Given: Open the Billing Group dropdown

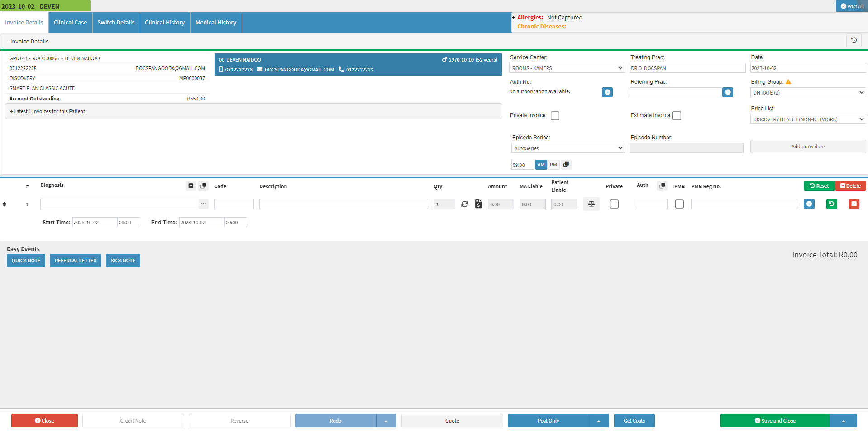Looking at the screenshot, I should (x=808, y=93).
